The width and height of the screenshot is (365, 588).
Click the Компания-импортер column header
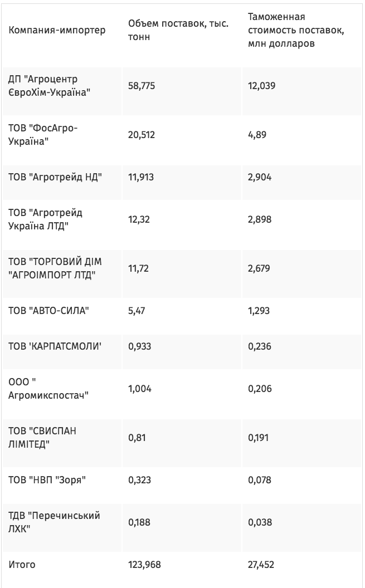click(x=57, y=30)
